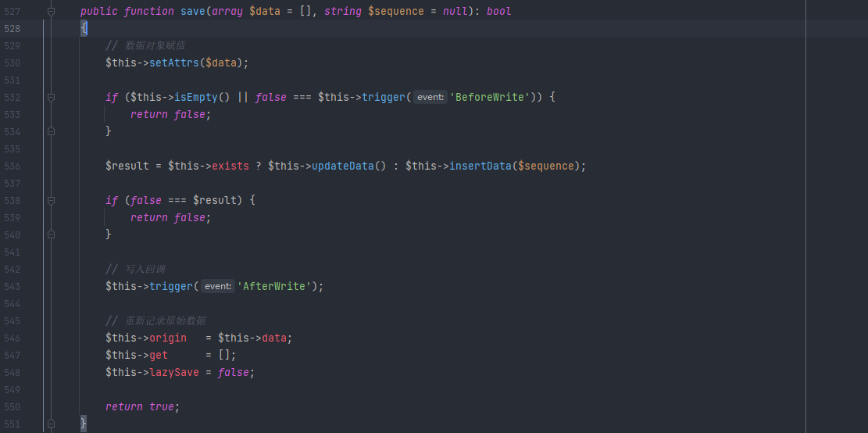868x433 pixels.
Task: Click the 'return true' statement
Action: pyautogui.click(x=142, y=407)
